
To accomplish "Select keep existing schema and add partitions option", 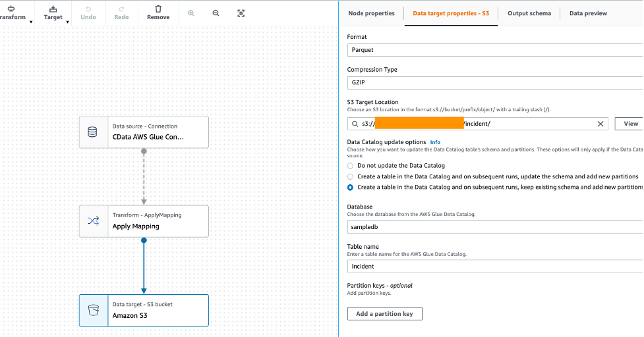I will 350,188.
